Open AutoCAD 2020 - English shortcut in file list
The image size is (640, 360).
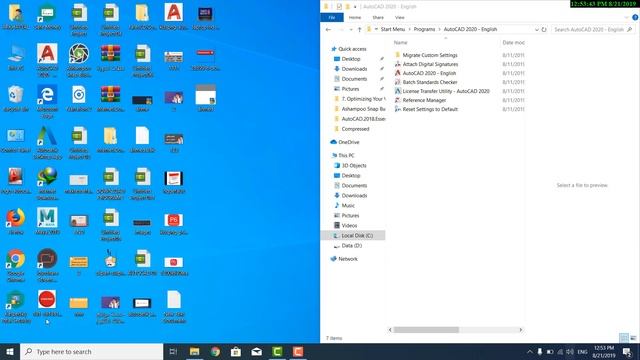429,73
